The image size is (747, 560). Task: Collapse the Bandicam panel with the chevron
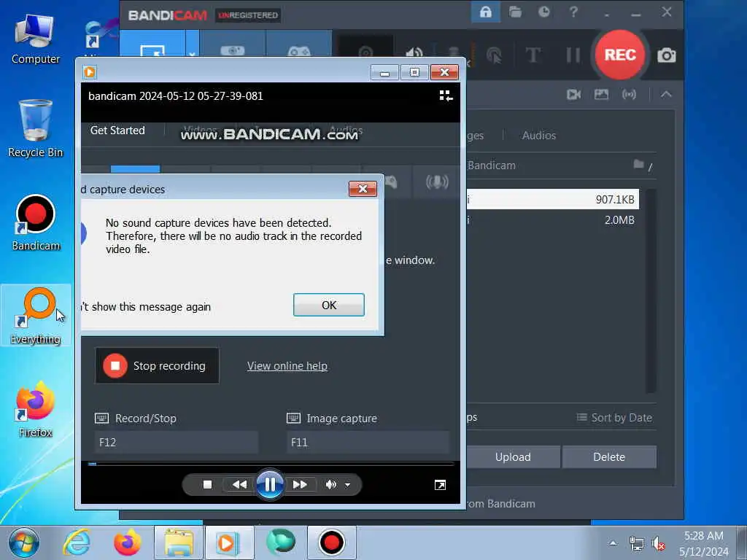pyautogui.click(x=666, y=94)
